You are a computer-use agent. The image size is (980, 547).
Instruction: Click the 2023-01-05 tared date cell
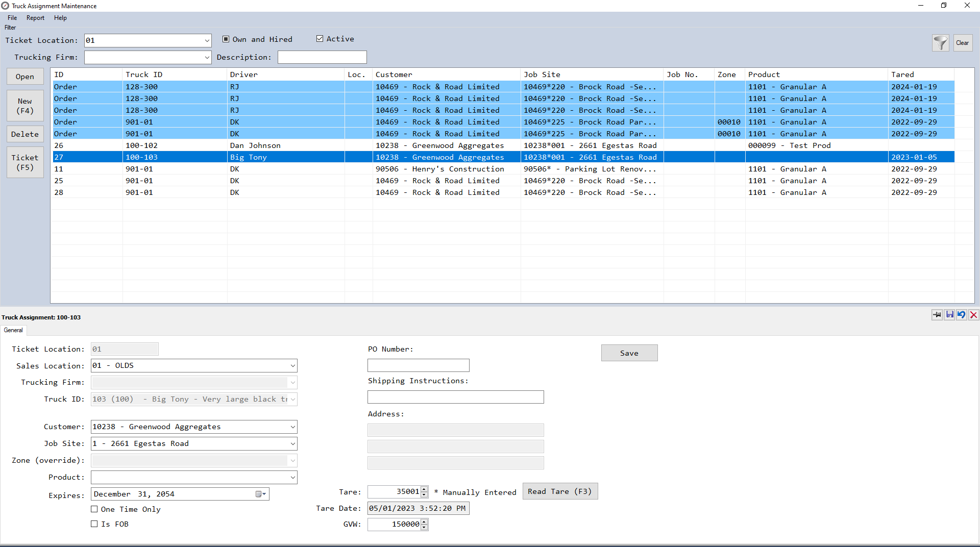click(x=921, y=157)
